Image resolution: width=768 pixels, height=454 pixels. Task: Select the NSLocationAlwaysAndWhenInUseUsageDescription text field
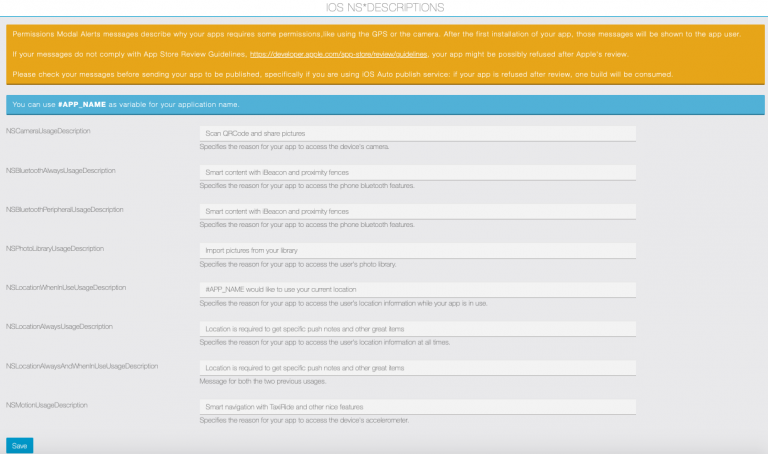[x=418, y=367]
